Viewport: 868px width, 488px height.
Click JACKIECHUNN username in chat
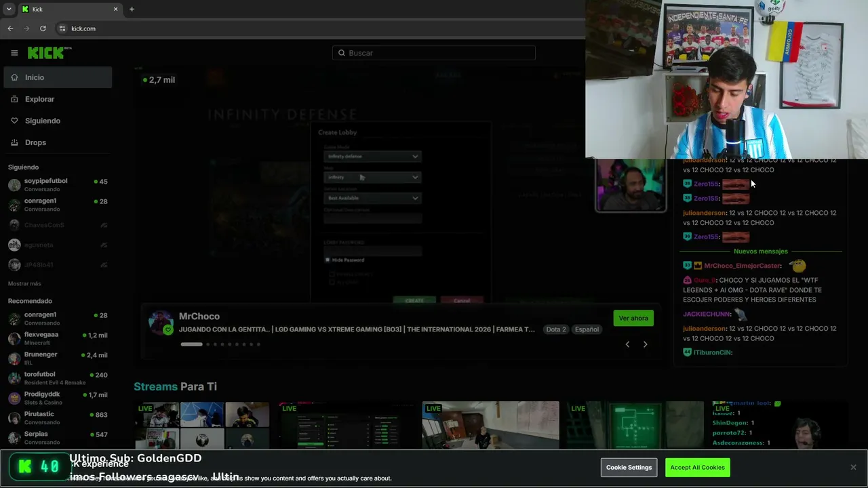coord(707,314)
